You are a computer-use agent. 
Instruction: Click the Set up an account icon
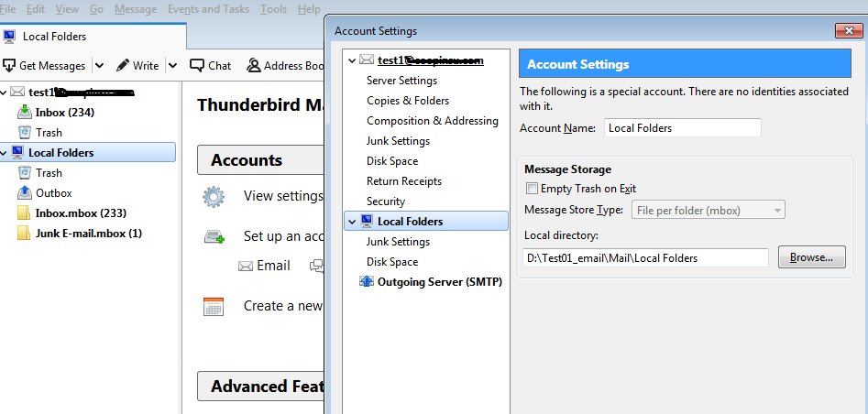[x=214, y=237]
